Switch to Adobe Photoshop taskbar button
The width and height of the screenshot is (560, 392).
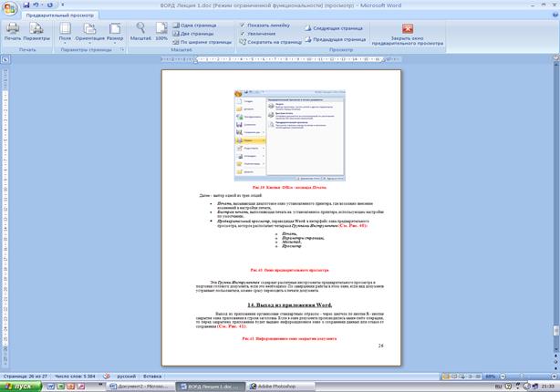[282, 387]
